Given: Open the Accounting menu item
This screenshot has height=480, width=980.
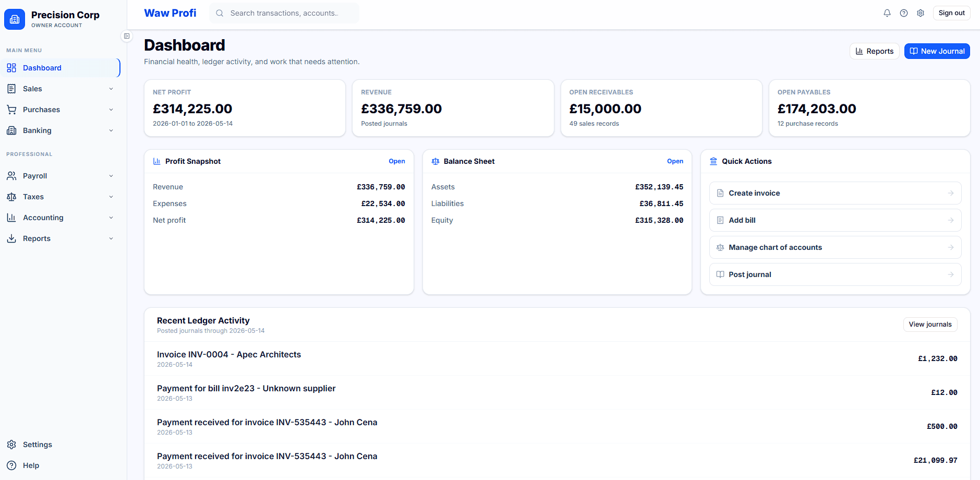Looking at the screenshot, I should click(x=61, y=218).
